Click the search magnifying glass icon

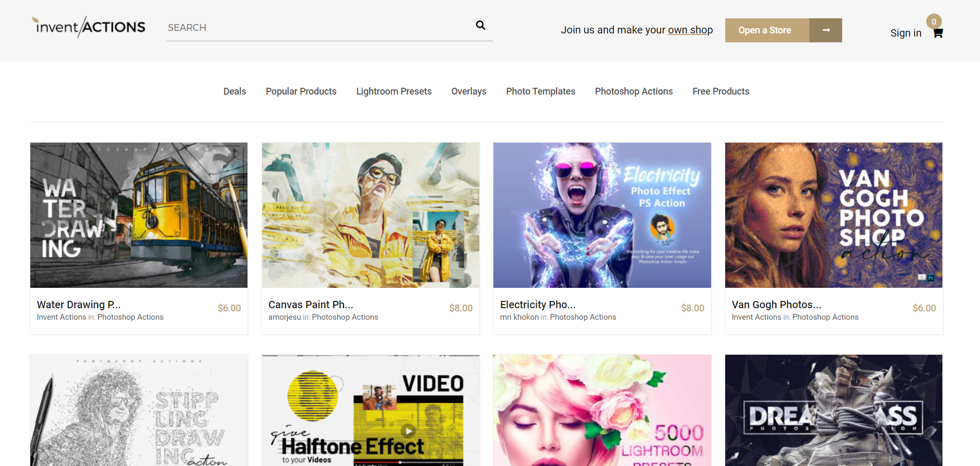coord(480,25)
